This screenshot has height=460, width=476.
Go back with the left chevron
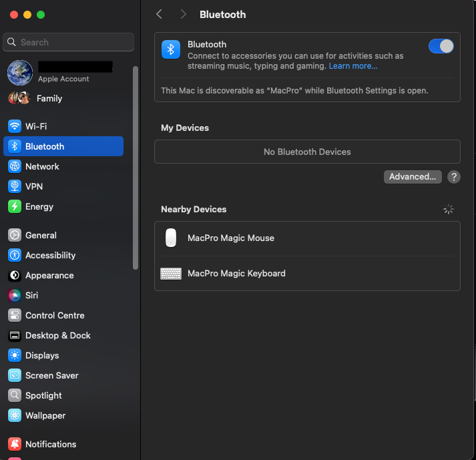pyautogui.click(x=159, y=14)
